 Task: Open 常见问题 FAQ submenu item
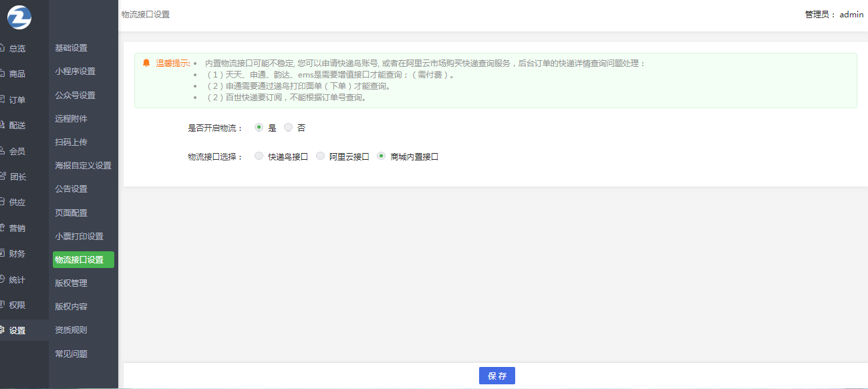pyautogui.click(x=71, y=354)
